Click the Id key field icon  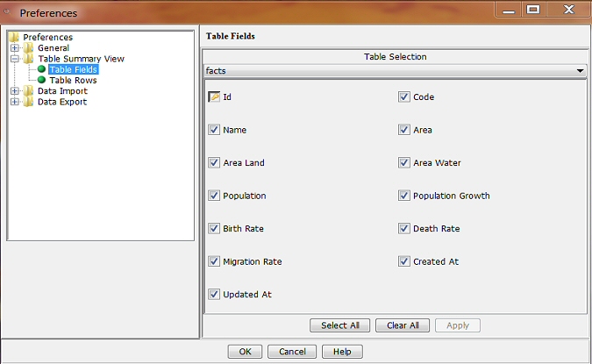coord(214,97)
